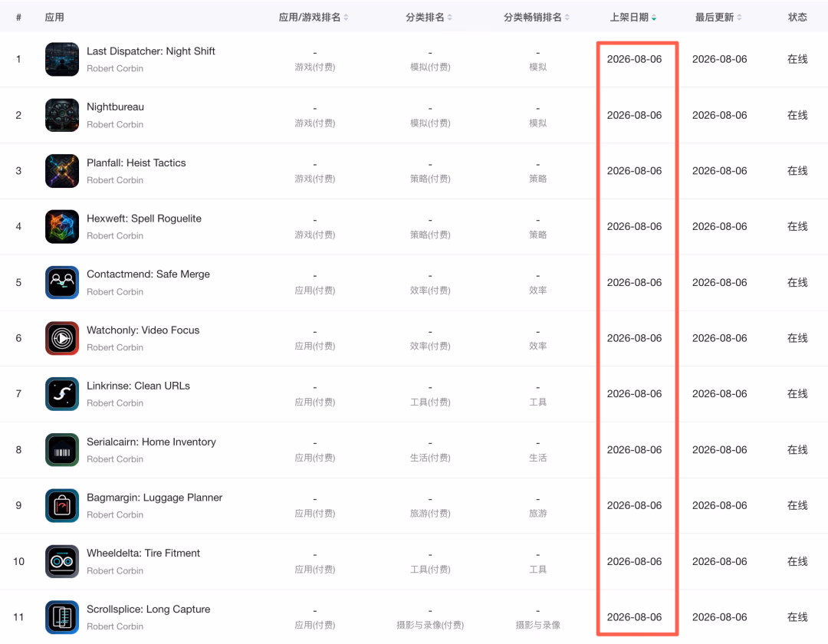Open the Last Dispatcher: Night Shift app icon
The image size is (828, 644).
coord(62,59)
